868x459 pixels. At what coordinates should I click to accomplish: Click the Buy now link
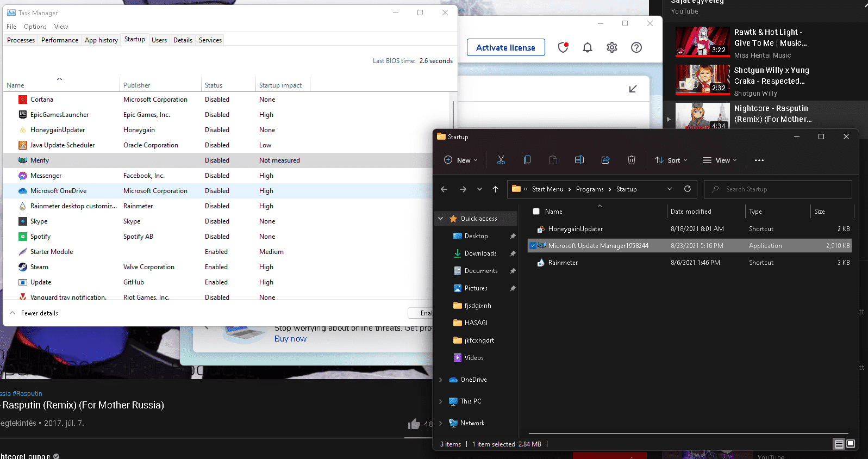290,339
